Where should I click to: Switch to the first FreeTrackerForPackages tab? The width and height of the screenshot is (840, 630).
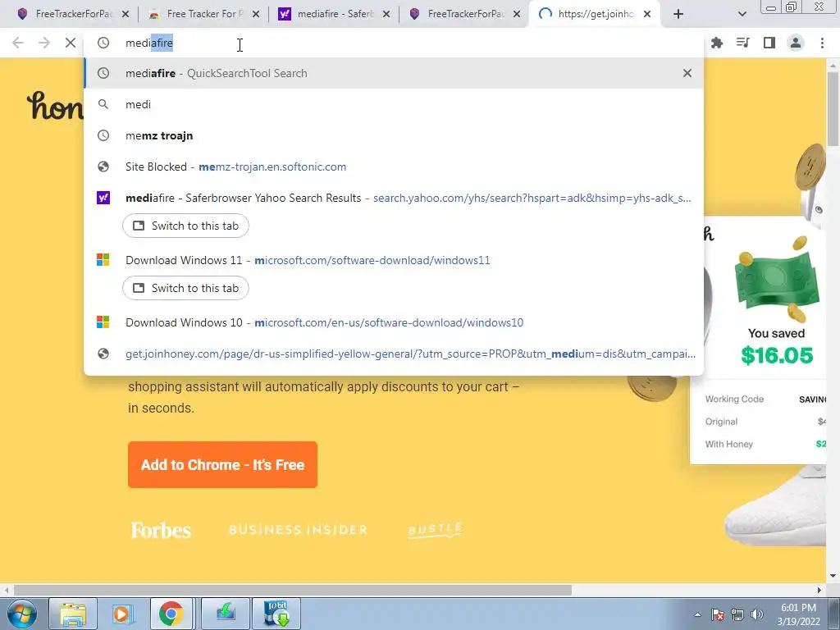click(73, 14)
